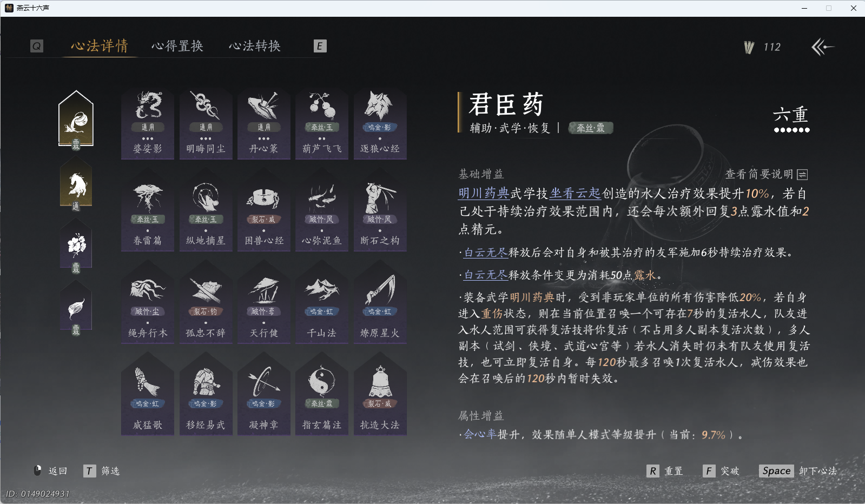
Task: Click the back arrow icon at top right
Action: pos(822,47)
